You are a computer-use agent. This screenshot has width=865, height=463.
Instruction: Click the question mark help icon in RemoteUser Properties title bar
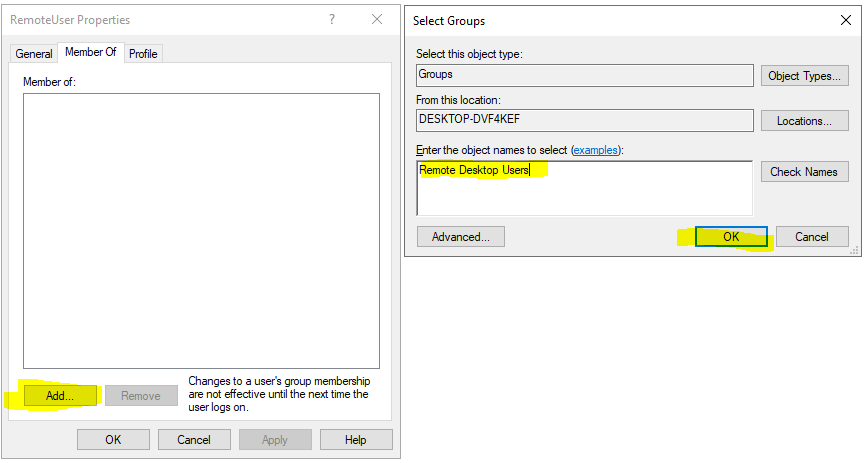(x=331, y=19)
